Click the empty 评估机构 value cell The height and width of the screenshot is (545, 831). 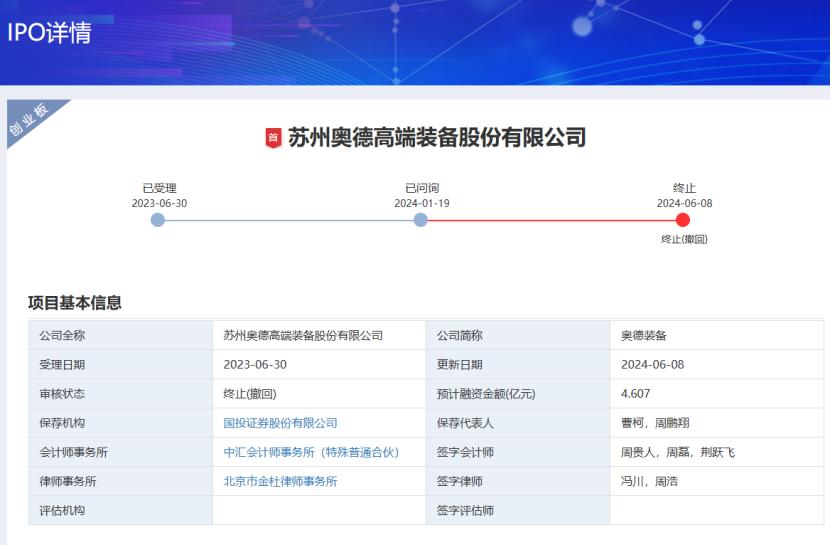(x=318, y=510)
